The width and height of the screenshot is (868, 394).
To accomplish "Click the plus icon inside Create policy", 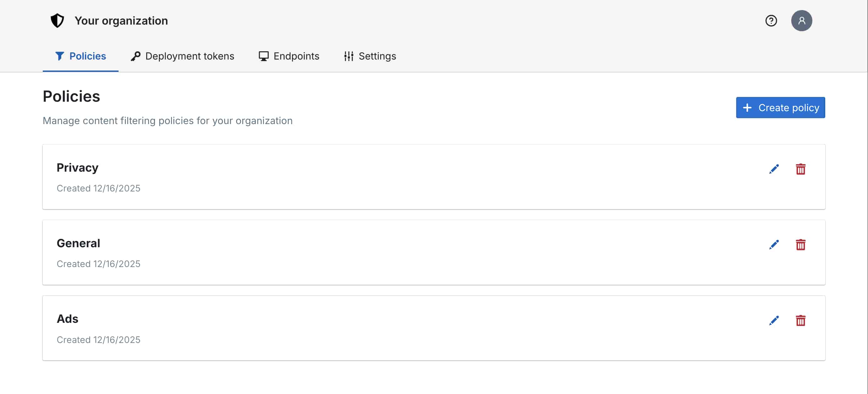I will click(747, 108).
